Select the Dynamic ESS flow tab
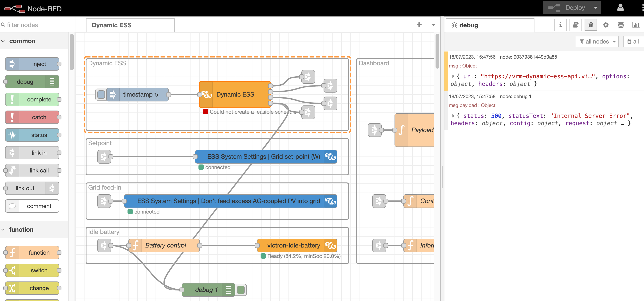Screen dimensions: 644x301 tap(112, 25)
